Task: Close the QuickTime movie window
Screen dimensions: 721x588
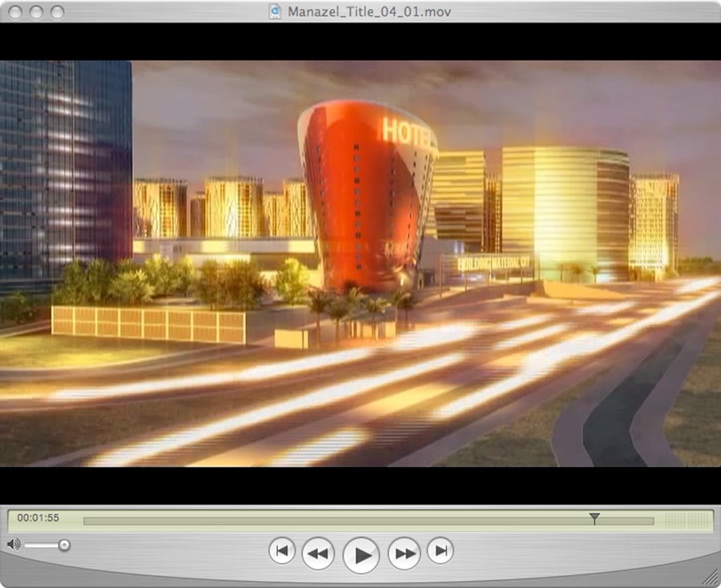Action: point(15,12)
